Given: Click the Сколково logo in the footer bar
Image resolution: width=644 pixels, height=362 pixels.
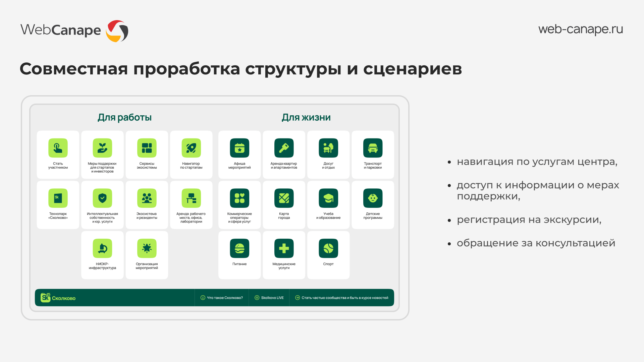Looking at the screenshot, I should point(58,298).
